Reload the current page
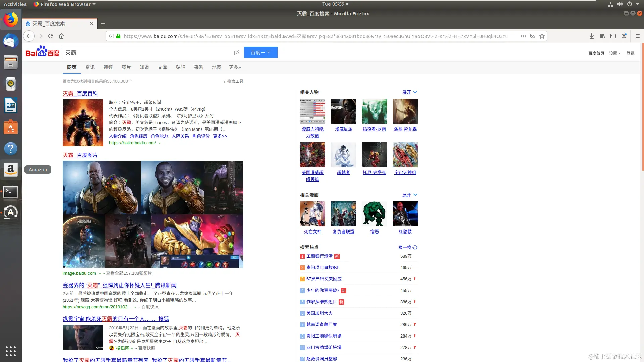644x362 pixels. coord(51,36)
